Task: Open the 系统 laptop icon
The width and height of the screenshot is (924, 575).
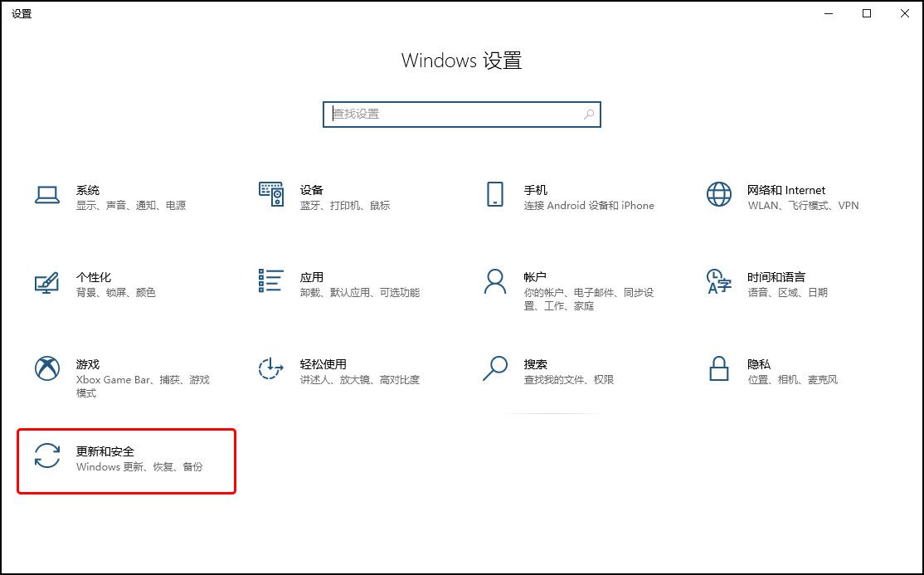Action: point(47,195)
